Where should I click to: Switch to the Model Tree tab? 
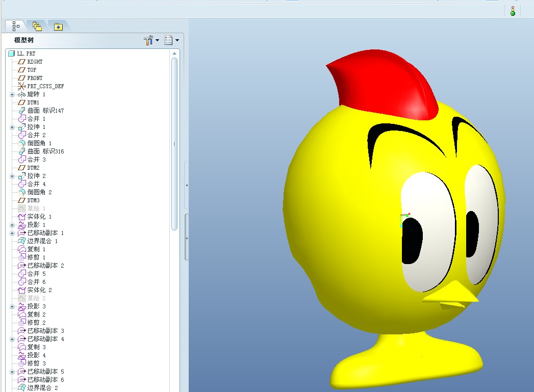coord(16,26)
